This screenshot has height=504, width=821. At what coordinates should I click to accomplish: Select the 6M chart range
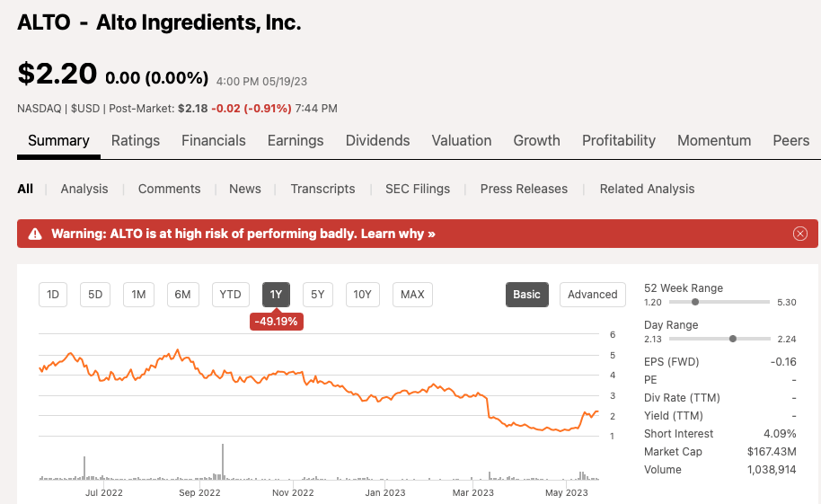coord(182,295)
